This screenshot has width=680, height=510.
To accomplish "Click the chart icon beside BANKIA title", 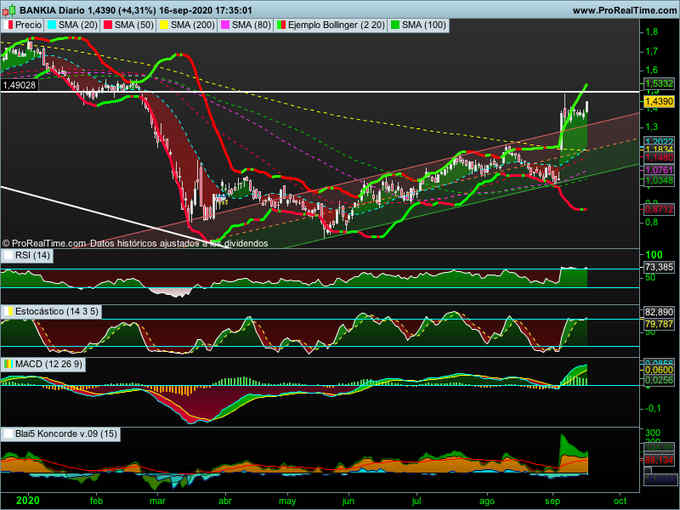I will coord(9,10).
